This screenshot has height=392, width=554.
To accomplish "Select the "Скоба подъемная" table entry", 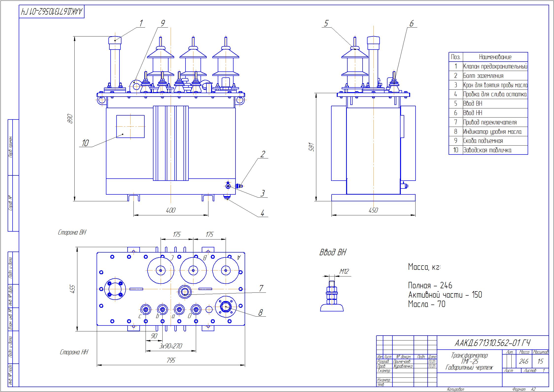I will [x=488, y=141].
